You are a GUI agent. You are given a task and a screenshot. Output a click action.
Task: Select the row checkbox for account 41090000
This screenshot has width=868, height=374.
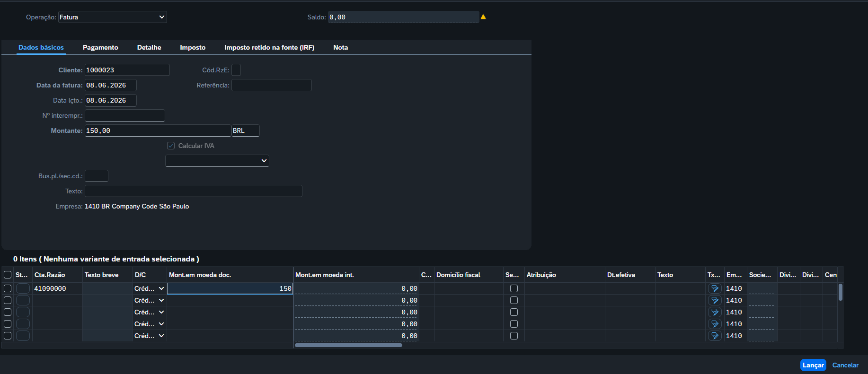coord(8,288)
